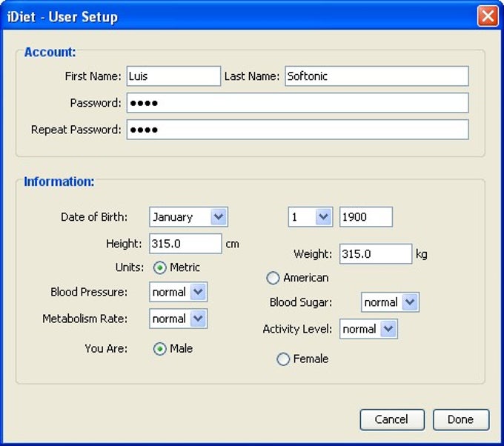Expand the Metabolism Rate dropdown
This screenshot has width=504, height=446.
click(179, 319)
